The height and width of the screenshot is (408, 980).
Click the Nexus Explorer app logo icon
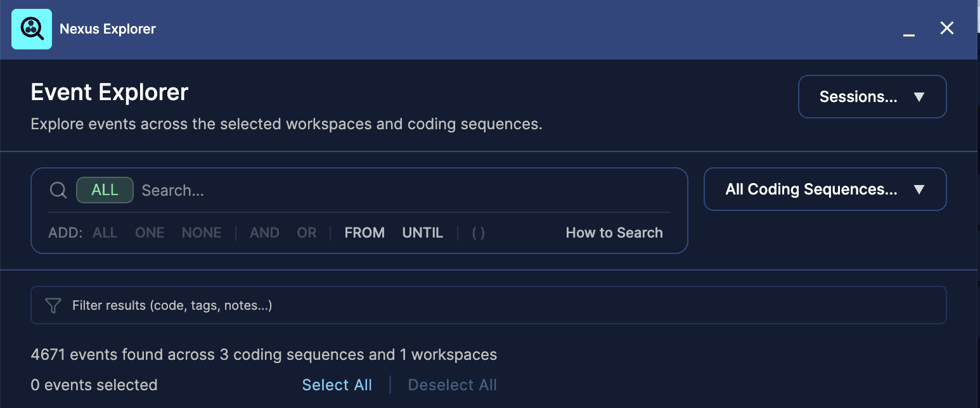(x=32, y=29)
